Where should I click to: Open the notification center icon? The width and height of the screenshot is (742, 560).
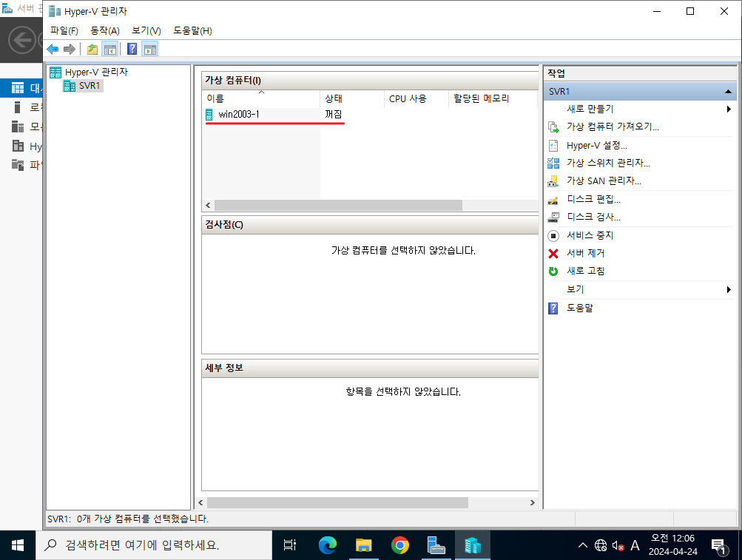(x=719, y=546)
